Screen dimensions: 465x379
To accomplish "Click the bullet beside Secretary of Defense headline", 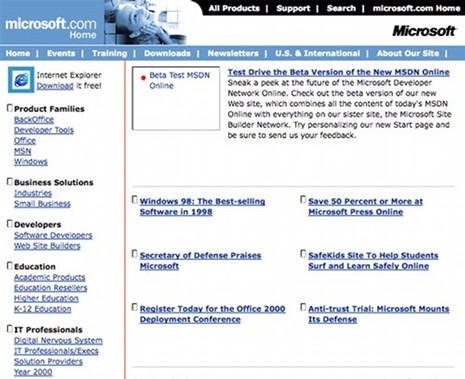I will point(134,254).
